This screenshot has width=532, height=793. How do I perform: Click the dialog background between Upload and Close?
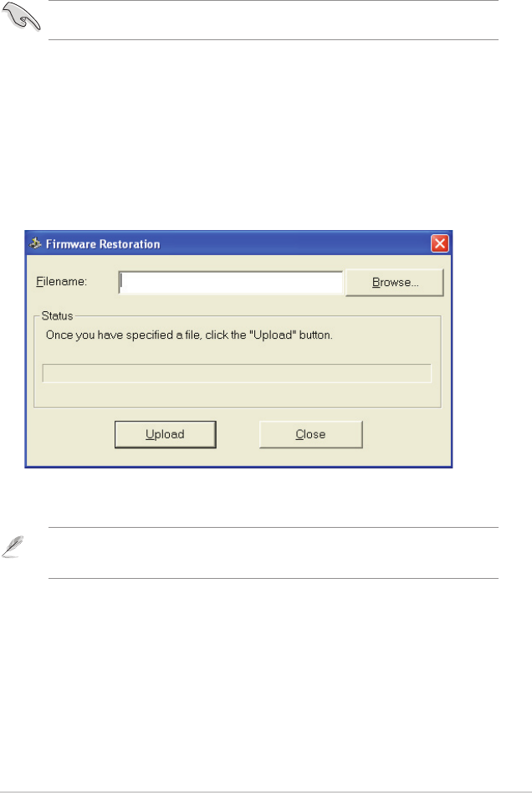[x=238, y=434]
